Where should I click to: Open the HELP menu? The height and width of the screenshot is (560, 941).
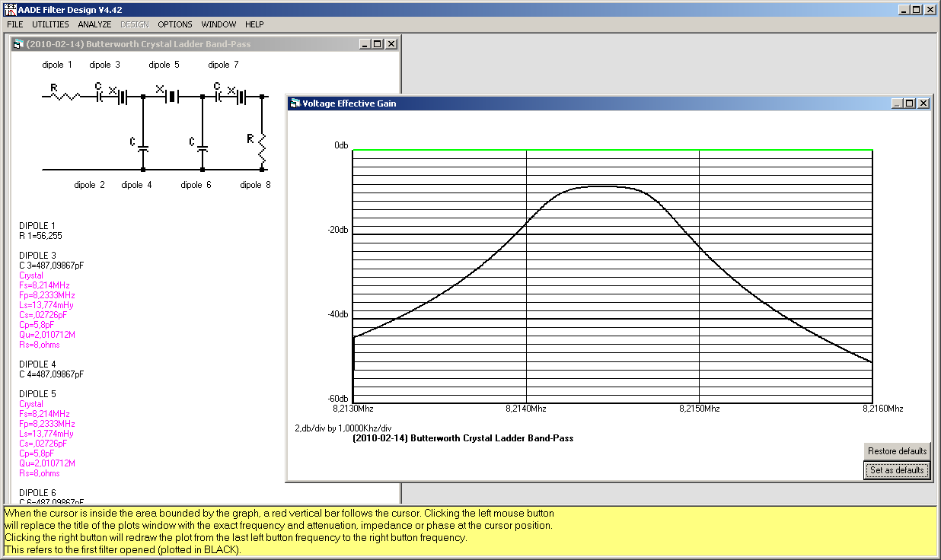[254, 24]
